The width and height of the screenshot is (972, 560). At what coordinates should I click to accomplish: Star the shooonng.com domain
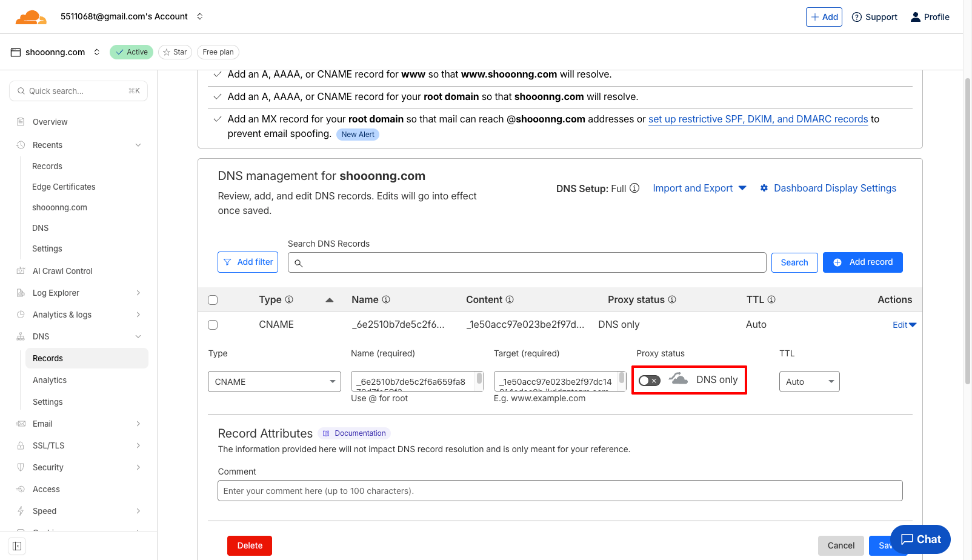(175, 52)
